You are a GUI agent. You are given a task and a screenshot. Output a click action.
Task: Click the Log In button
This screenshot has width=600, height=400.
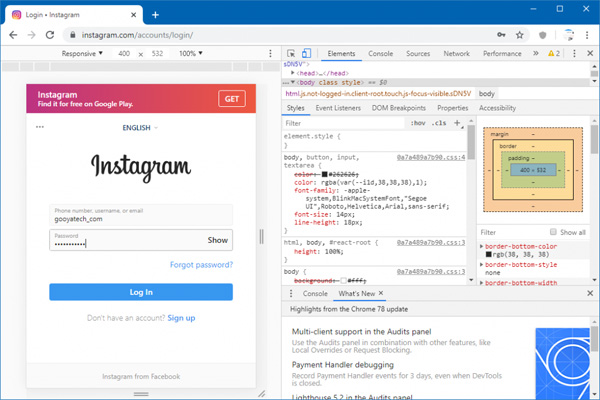(x=141, y=292)
